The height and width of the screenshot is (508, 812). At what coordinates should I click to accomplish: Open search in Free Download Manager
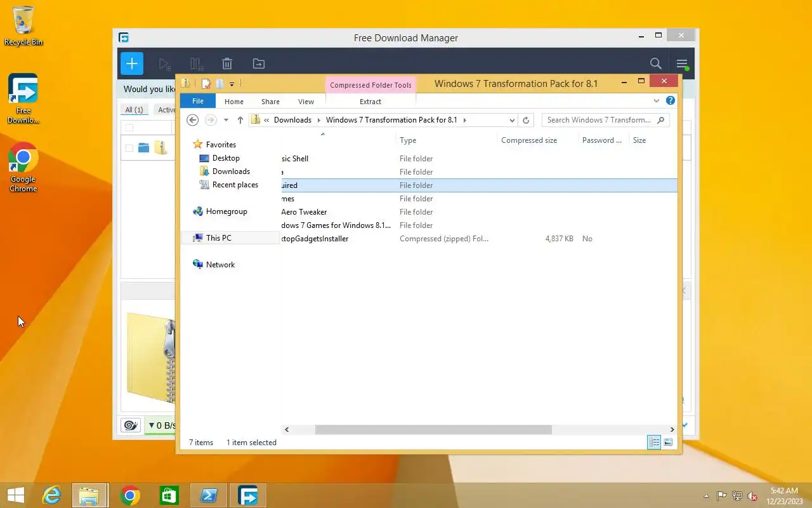click(656, 63)
